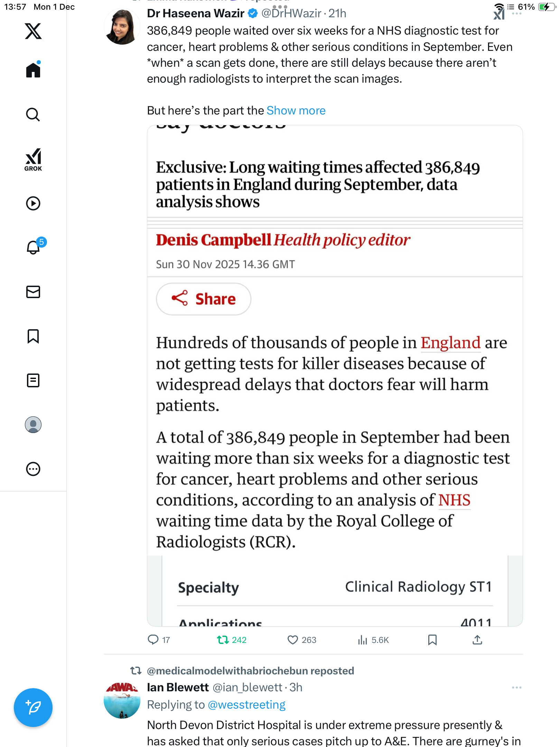Open Direct Messages envelope
The image size is (560, 747).
33,292
